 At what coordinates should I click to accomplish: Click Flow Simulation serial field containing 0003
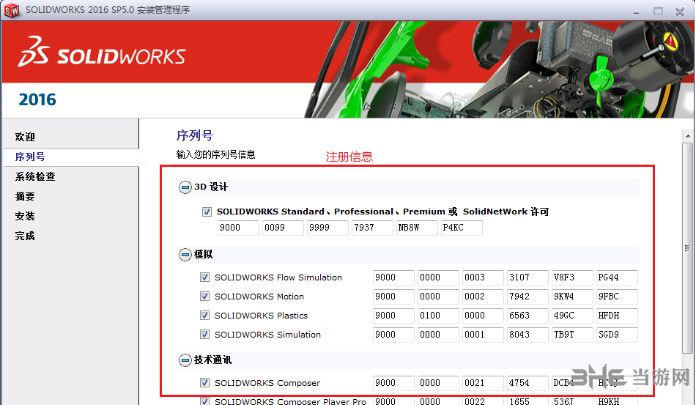point(483,277)
